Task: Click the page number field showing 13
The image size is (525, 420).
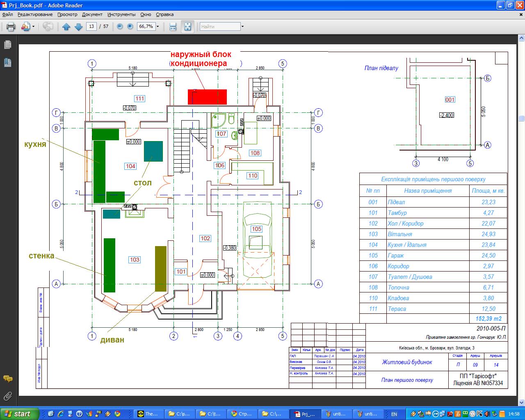Action: tap(91, 26)
